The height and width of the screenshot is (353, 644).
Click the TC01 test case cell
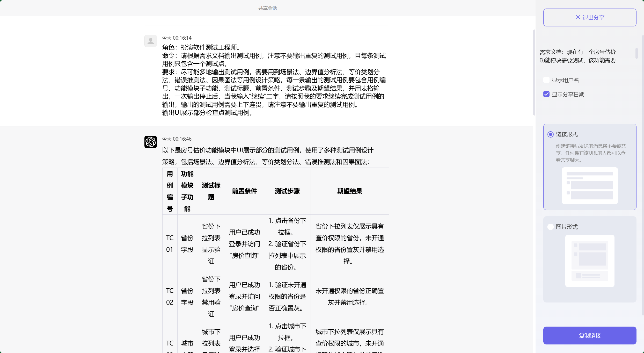[x=170, y=243]
